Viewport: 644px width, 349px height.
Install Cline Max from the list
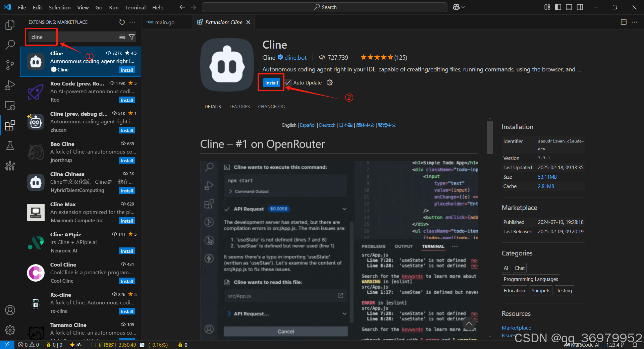click(127, 221)
